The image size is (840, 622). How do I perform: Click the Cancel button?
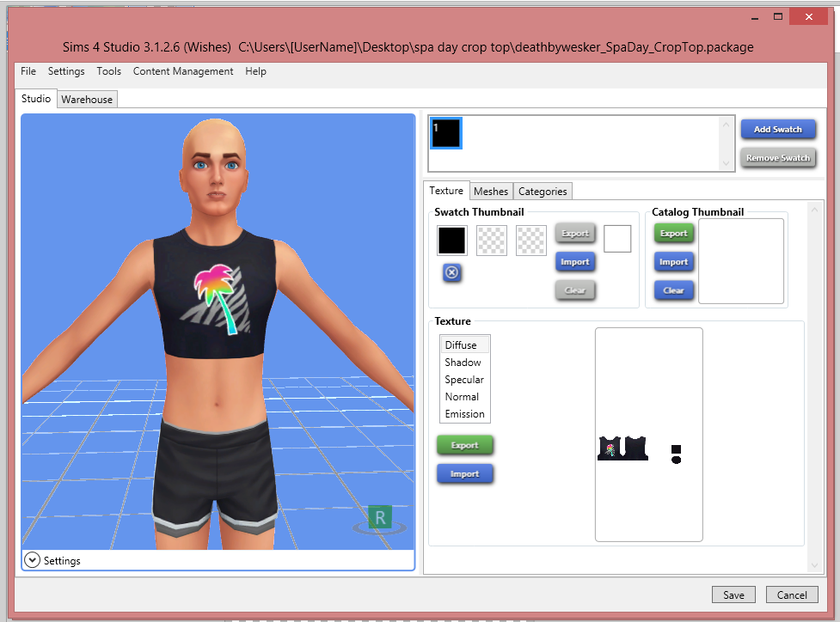[x=792, y=595]
